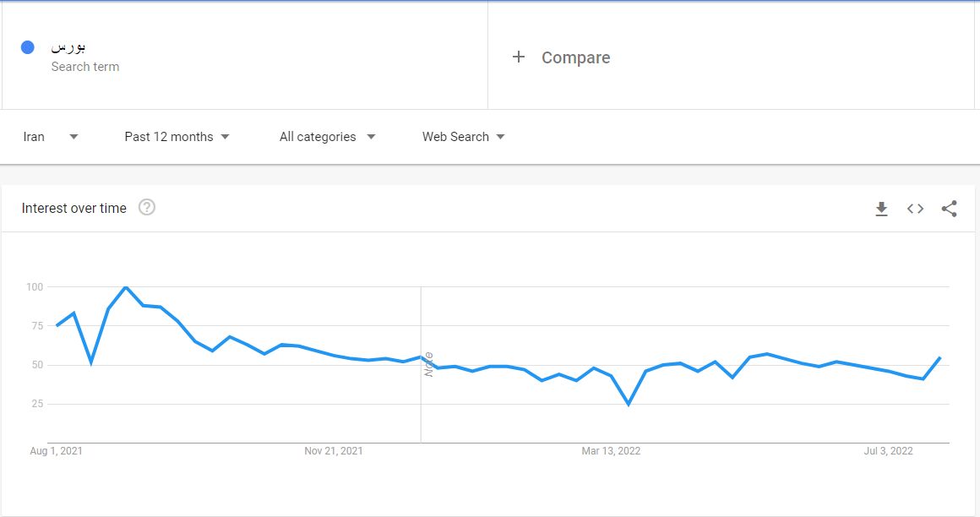Screen dimensions: 980x517
Task: Click the blue dot of the search term
Action: [x=28, y=47]
